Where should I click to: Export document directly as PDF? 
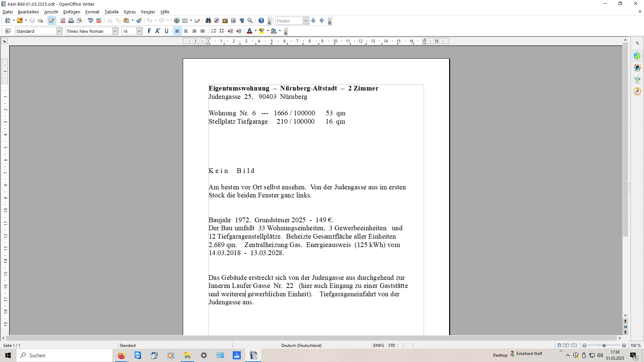tap(63, 21)
